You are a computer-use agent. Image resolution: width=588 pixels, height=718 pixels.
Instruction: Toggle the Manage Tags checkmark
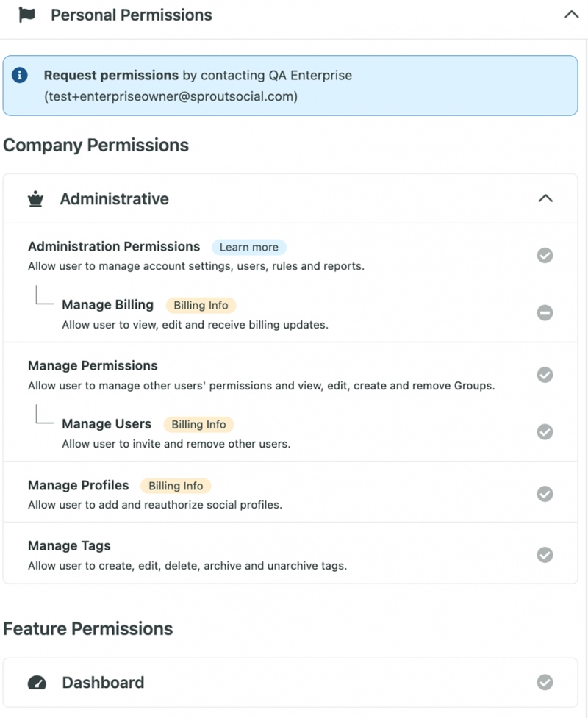pos(545,555)
